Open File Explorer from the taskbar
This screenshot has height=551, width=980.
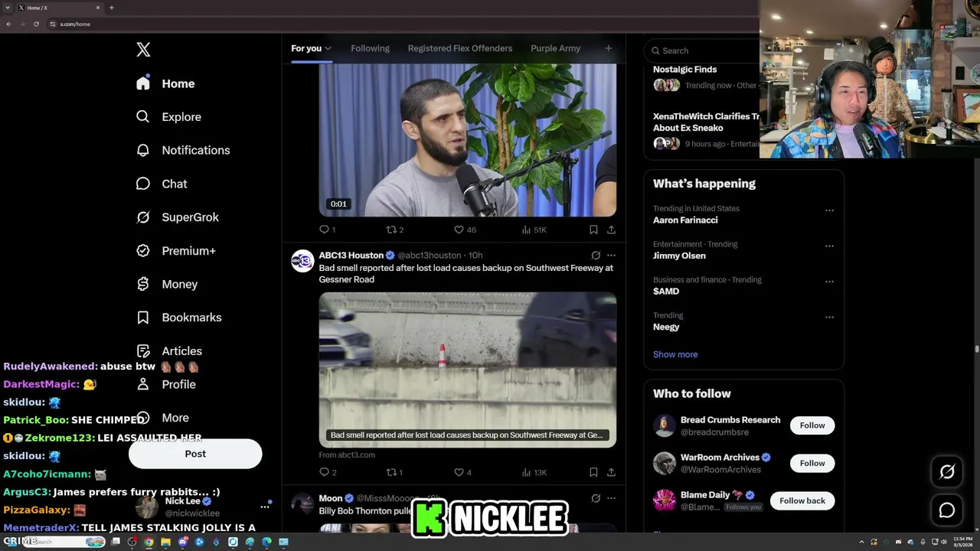point(165,542)
